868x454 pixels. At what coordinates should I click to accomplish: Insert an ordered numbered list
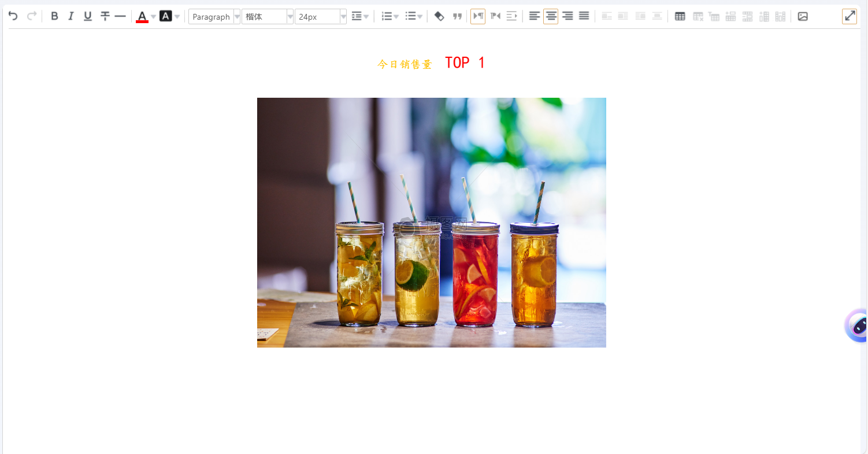(387, 16)
